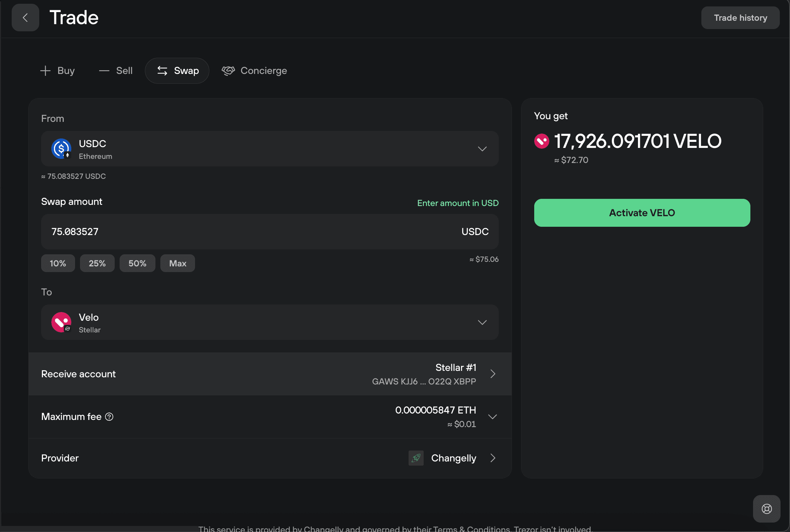Open Receive account Stellar #1 chevron

493,374
